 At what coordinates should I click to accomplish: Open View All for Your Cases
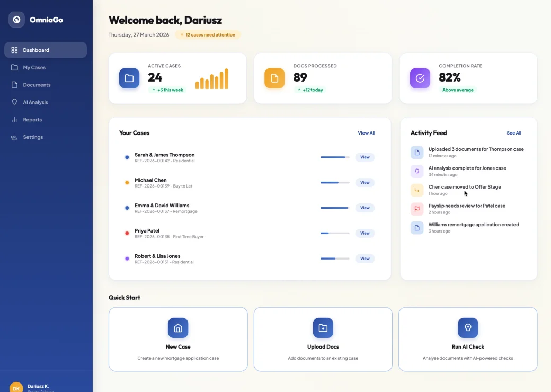point(366,133)
